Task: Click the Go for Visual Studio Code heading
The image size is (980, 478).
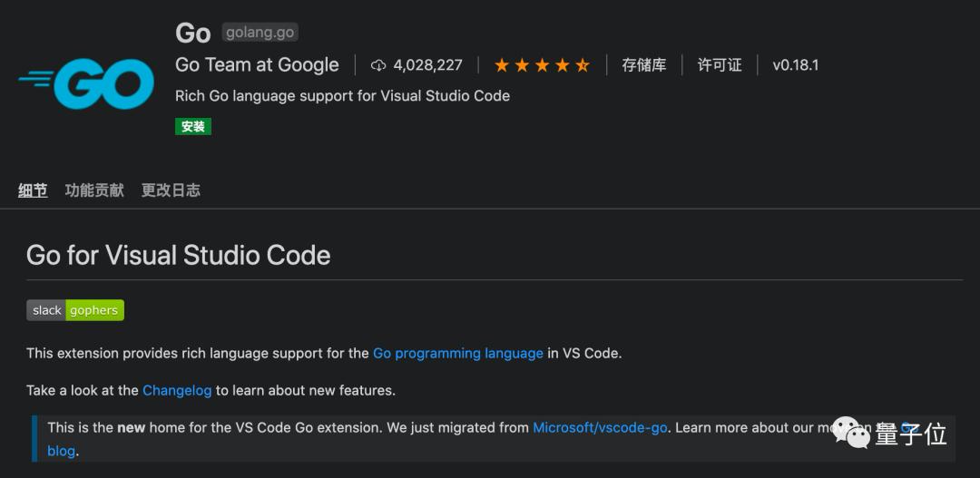Action: (x=178, y=255)
